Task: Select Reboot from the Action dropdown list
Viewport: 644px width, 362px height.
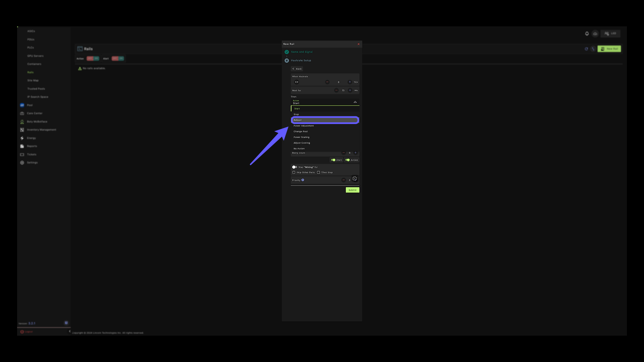Action: pyautogui.click(x=325, y=120)
